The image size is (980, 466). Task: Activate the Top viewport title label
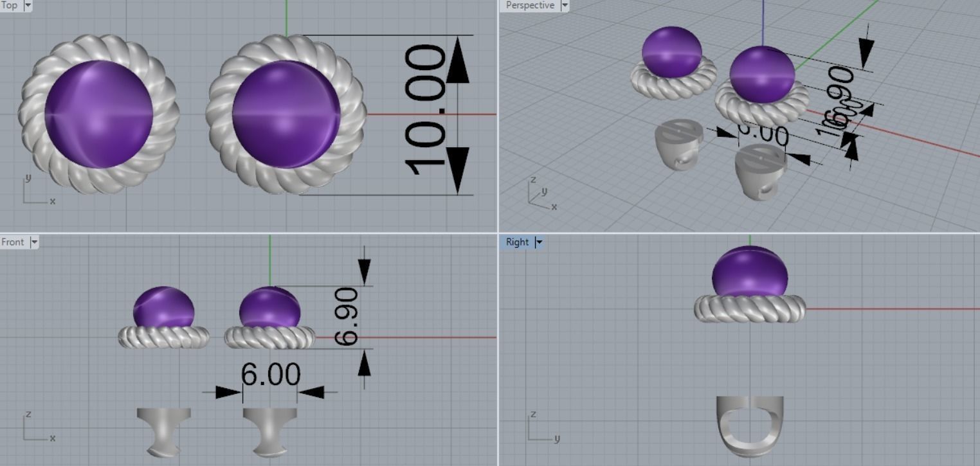click(x=10, y=5)
